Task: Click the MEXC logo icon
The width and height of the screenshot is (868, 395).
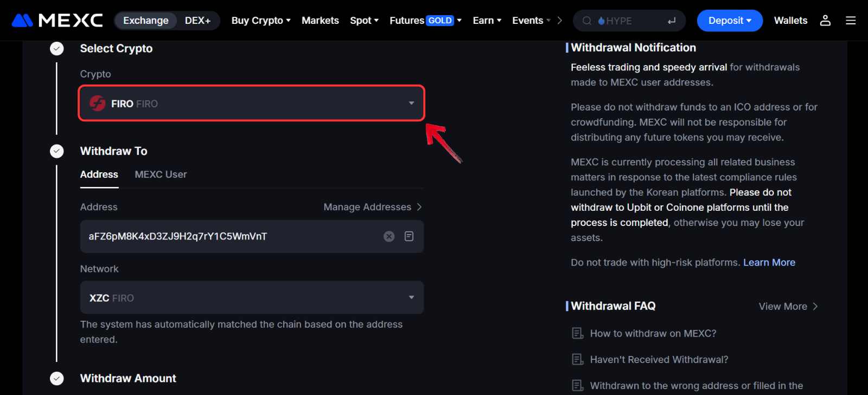Action: point(22,21)
